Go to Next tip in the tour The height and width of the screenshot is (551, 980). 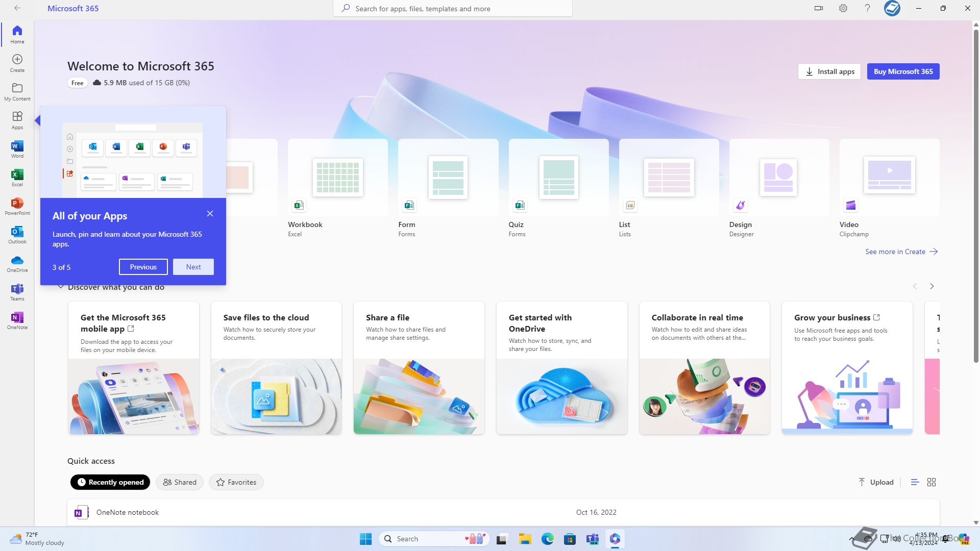(x=193, y=267)
